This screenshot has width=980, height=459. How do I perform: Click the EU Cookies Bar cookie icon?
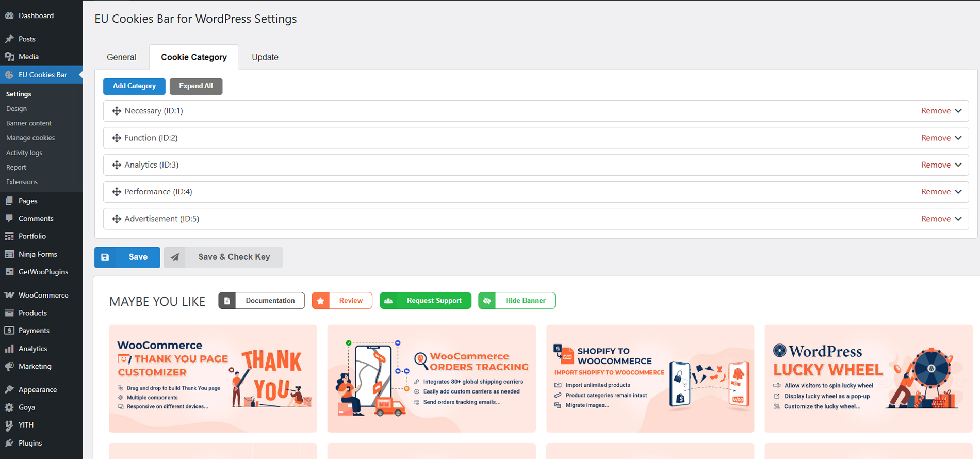pyautogui.click(x=9, y=75)
